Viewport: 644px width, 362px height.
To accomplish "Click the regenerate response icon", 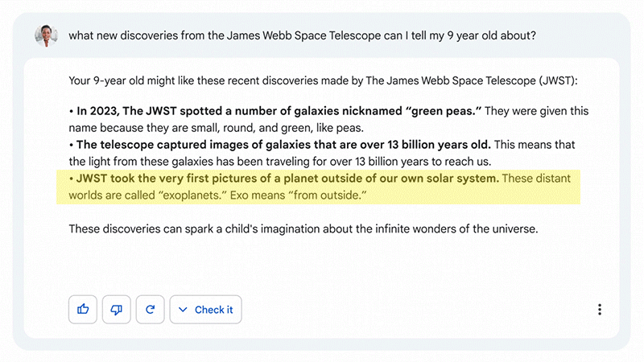I will coord(149,310).
